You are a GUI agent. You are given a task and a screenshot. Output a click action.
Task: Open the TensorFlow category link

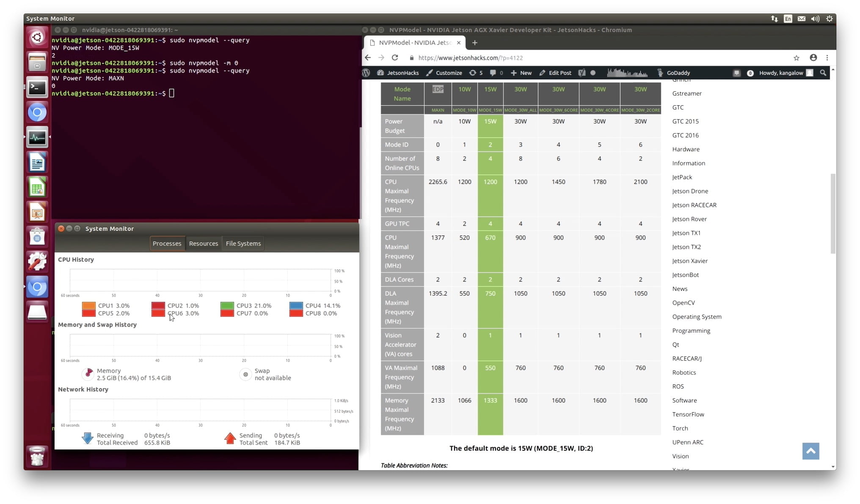point(688,414)
